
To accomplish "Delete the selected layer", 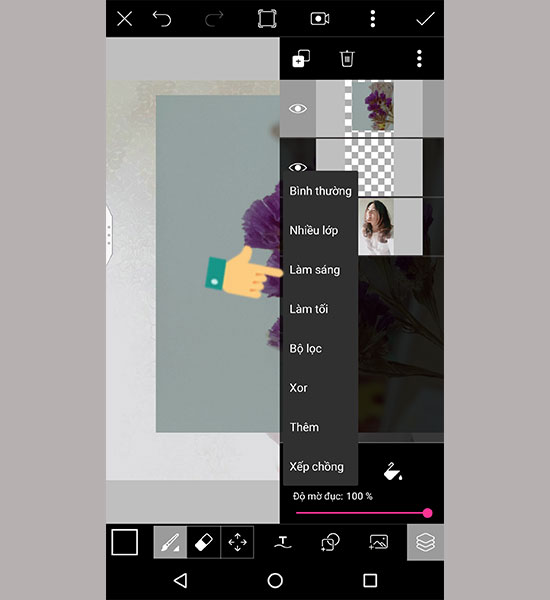I will [x=347, y=59].
